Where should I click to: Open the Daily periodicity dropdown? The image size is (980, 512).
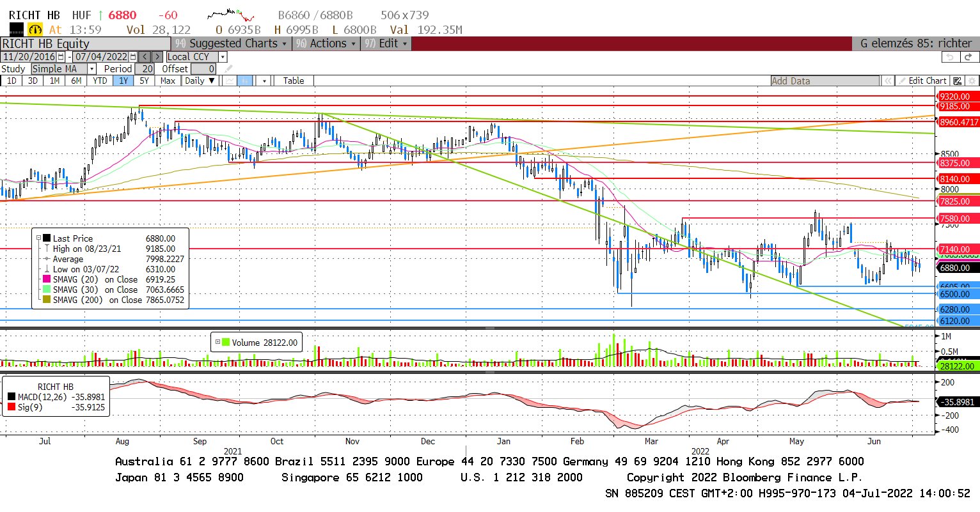point(200,81)
